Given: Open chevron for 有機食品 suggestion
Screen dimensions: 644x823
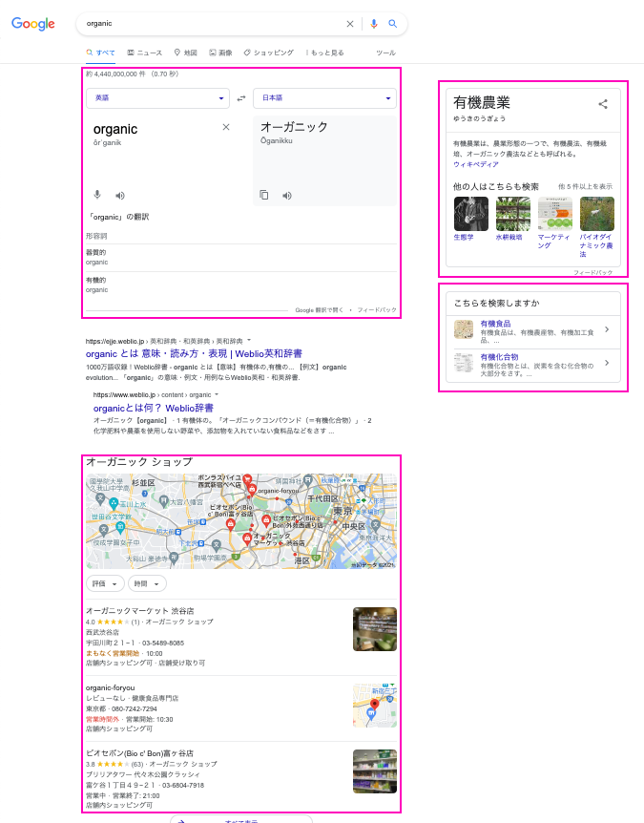Looking at the screenshot, I should pos(607,329).
